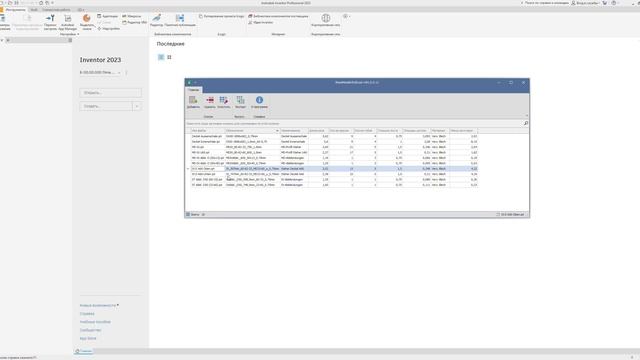Click the shopping cart icon in title bar

click(x=604, y=3)
